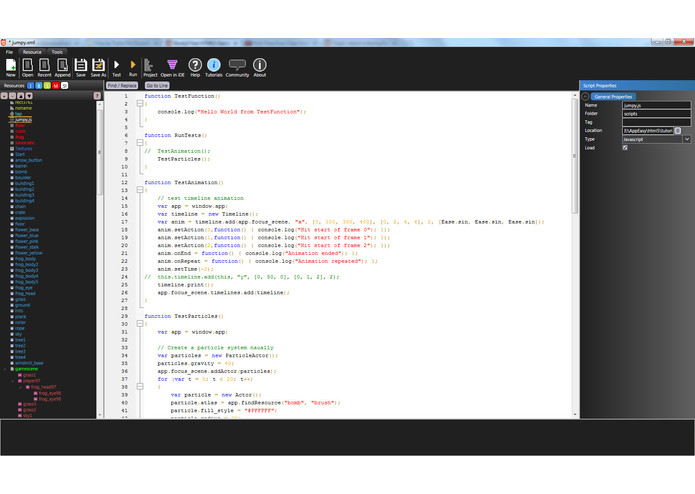Open the Project settings icon
The image size is (695, 494).
pyautogui.click(x=149, y=65)
